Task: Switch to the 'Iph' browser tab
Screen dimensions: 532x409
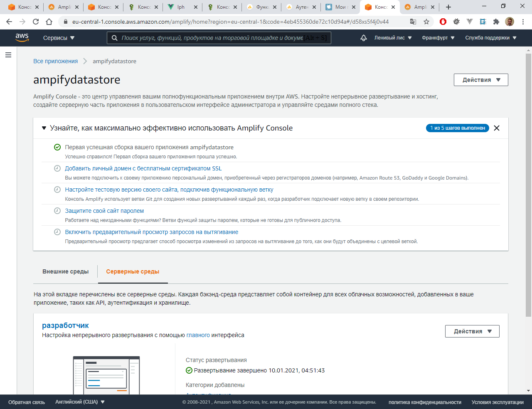Action: pyautogui.click(x=181, y=7)
